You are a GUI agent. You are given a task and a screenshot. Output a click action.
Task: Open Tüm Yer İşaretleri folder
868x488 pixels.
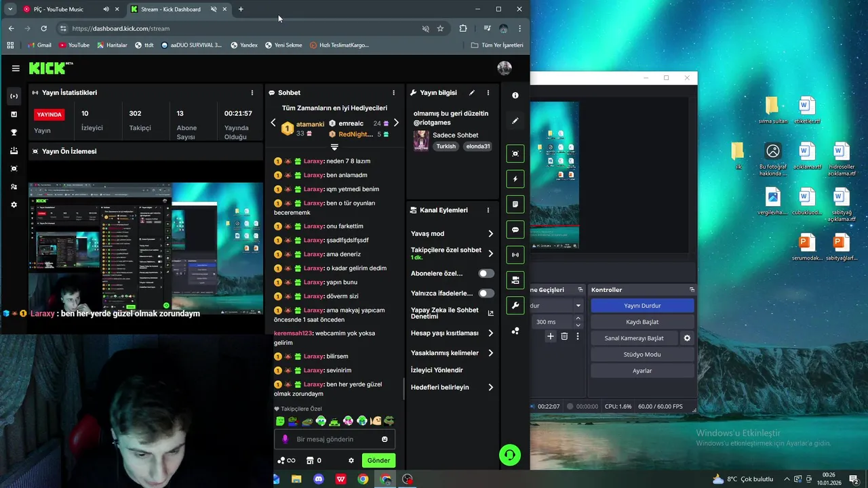click(497, 45)
